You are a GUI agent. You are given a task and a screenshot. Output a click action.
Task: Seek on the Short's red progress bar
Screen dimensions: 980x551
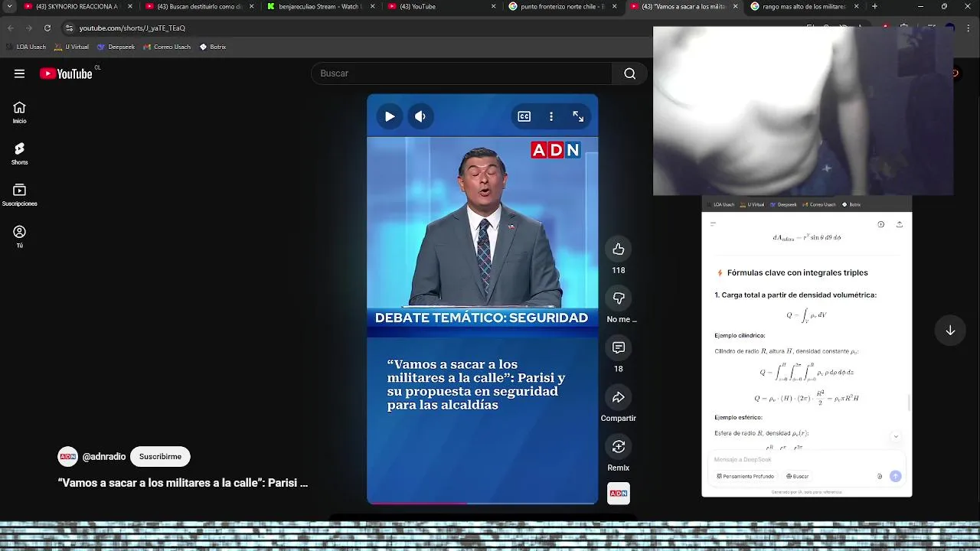coord(482,503)
